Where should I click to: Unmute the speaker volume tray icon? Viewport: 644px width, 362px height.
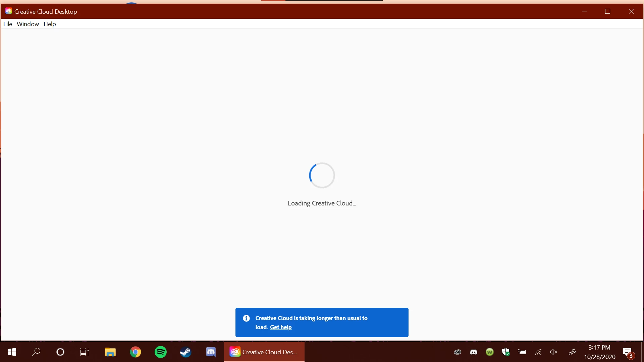(x=554, y=352)
